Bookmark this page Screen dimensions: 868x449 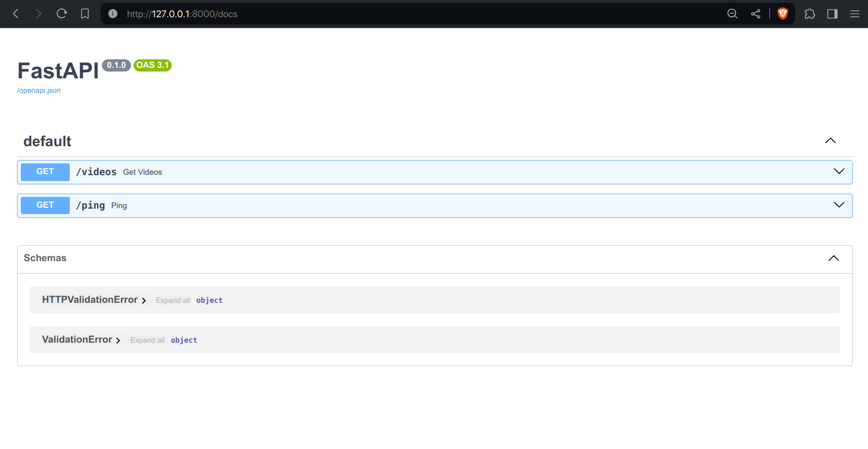85,14
